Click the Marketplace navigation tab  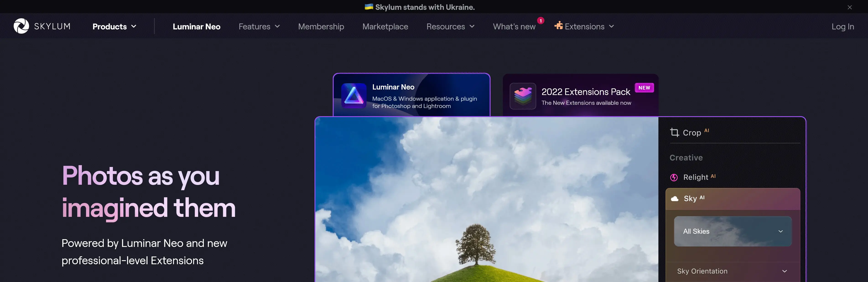point(385,26)
